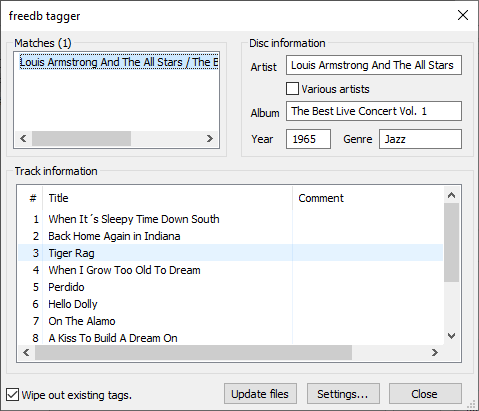
Task: Click the track list vertical scrollbar thumb
Action: [452, 243]
